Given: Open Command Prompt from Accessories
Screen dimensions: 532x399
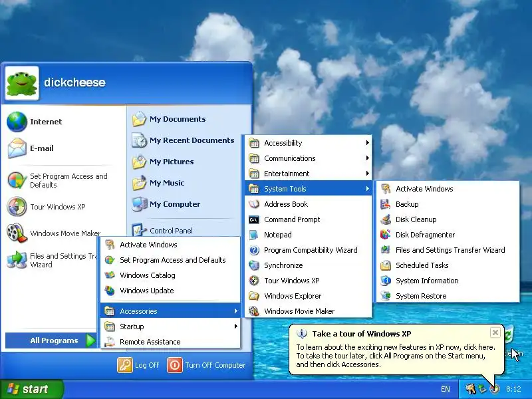Looking at the screenshot, I should tap(308, 219).
